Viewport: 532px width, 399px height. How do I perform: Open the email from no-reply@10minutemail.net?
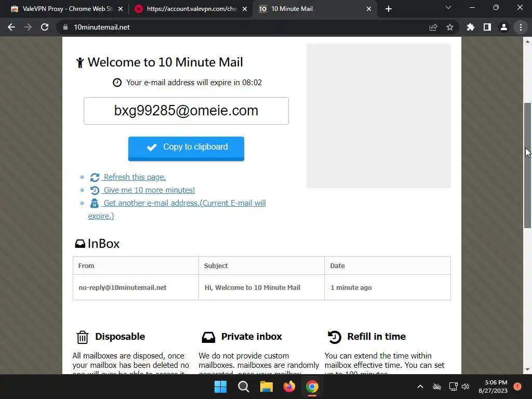pyautogui.click(x=123, y=287)
